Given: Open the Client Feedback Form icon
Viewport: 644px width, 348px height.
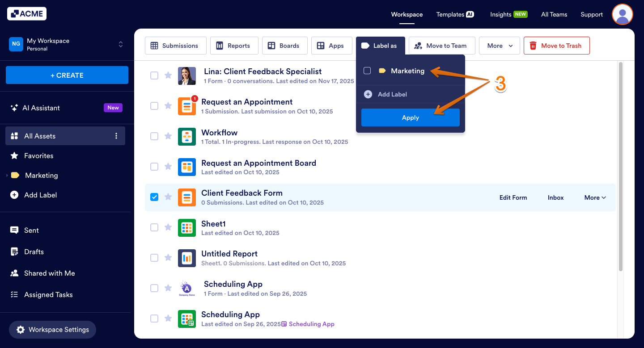Looking at the screenshot, I should 187,197.
